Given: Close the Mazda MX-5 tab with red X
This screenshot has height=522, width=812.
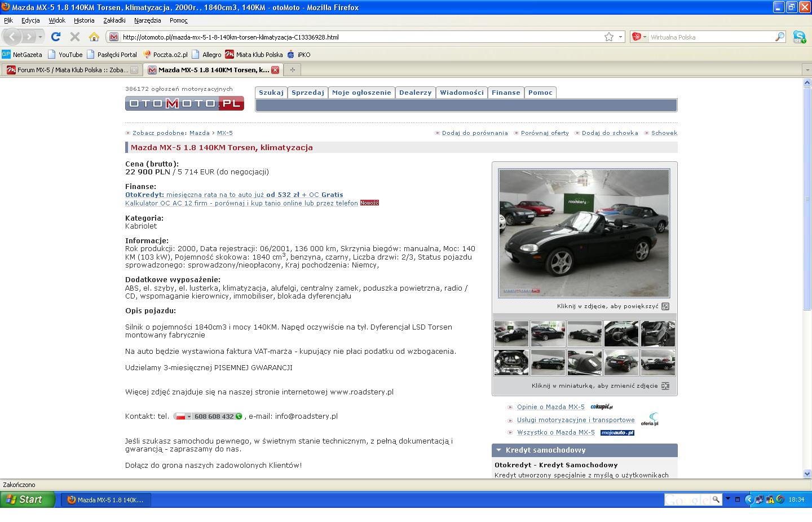Looking at the screenshot, I should (275, 70).
